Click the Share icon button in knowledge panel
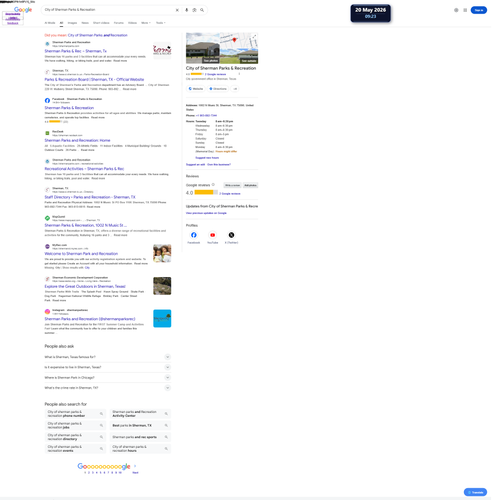The image size is (494, 500). pos(236,89)
